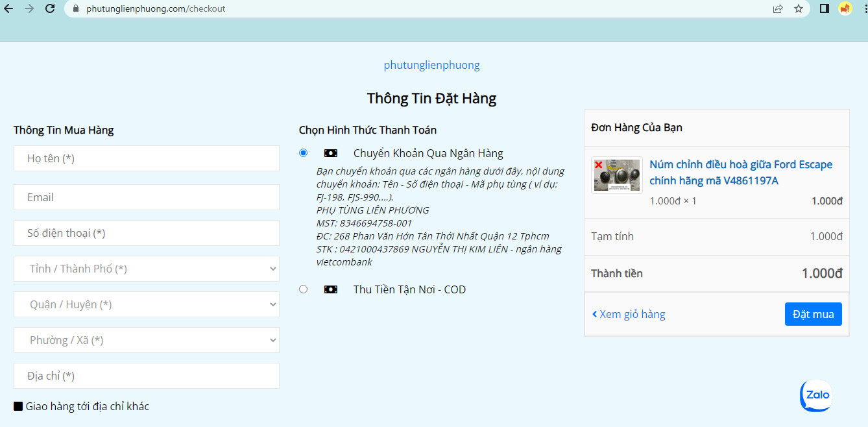Open the Phường / Xã dropdown

pyautogui.click(x=146, y=340)
